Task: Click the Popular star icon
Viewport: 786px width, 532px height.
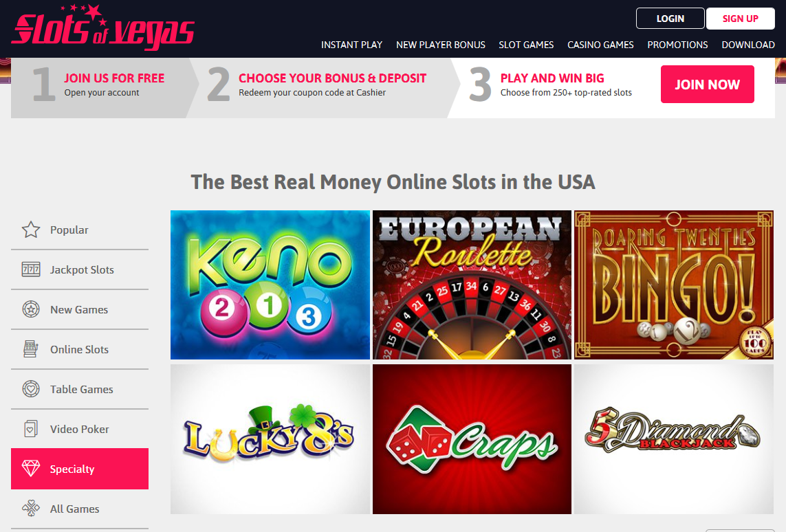Action: (x=30, y=230)
